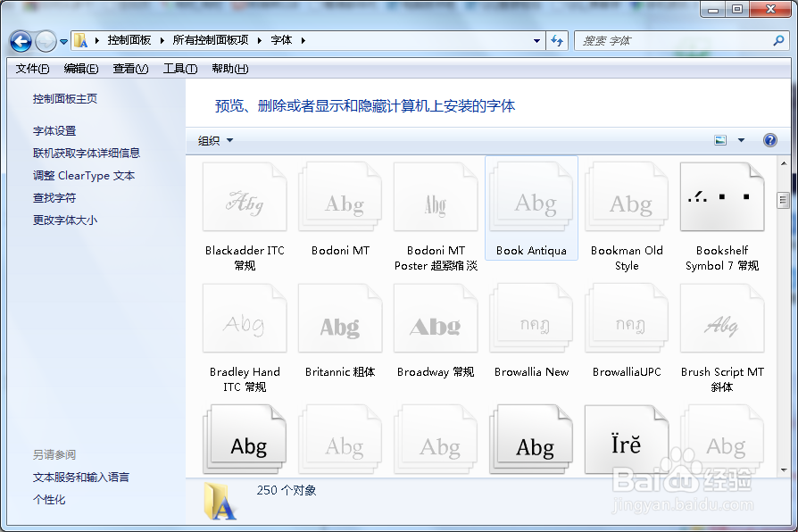Open 查找字符 link
This screenshot has width=798, height=532.
coord(54,197)
